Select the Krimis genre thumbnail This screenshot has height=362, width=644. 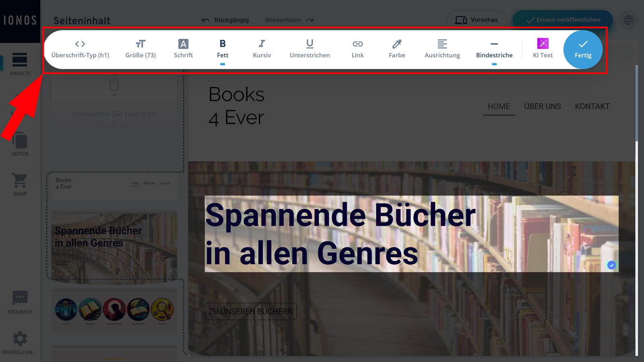[x=162, y=310]
